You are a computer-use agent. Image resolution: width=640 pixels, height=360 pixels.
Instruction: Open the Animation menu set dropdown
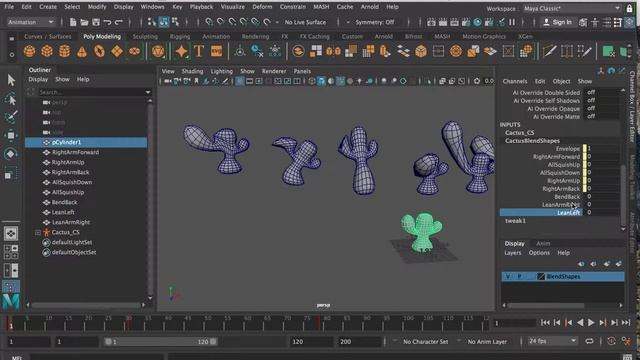coord(30,22)
